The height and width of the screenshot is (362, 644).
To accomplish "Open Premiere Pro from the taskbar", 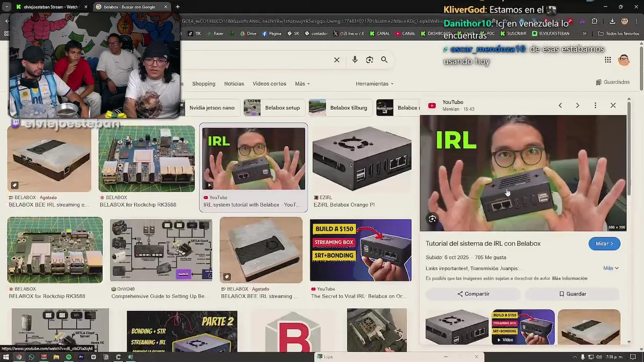I will (81, 357).
